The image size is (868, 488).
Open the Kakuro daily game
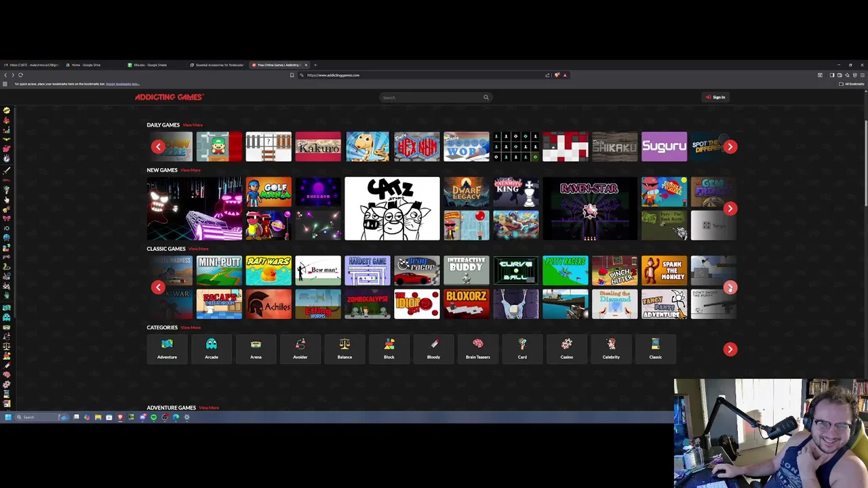pos(318,146)
